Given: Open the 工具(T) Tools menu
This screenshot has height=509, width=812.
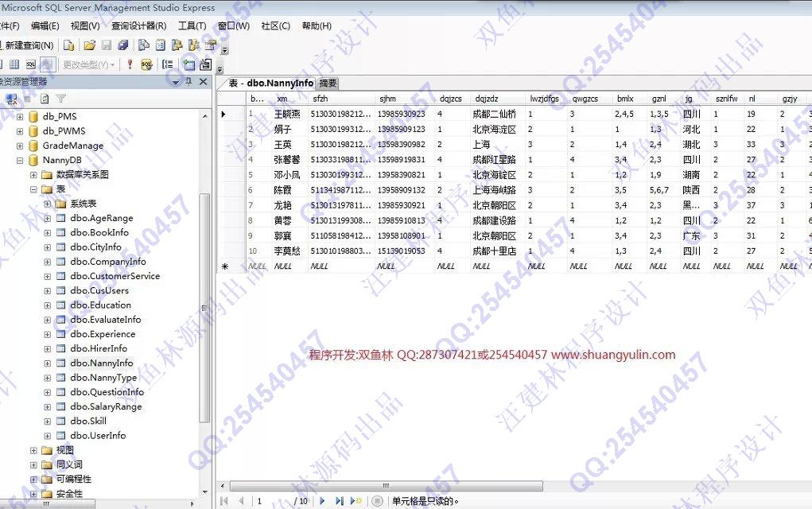Looking at the screenshot, I should coord(192,26).
